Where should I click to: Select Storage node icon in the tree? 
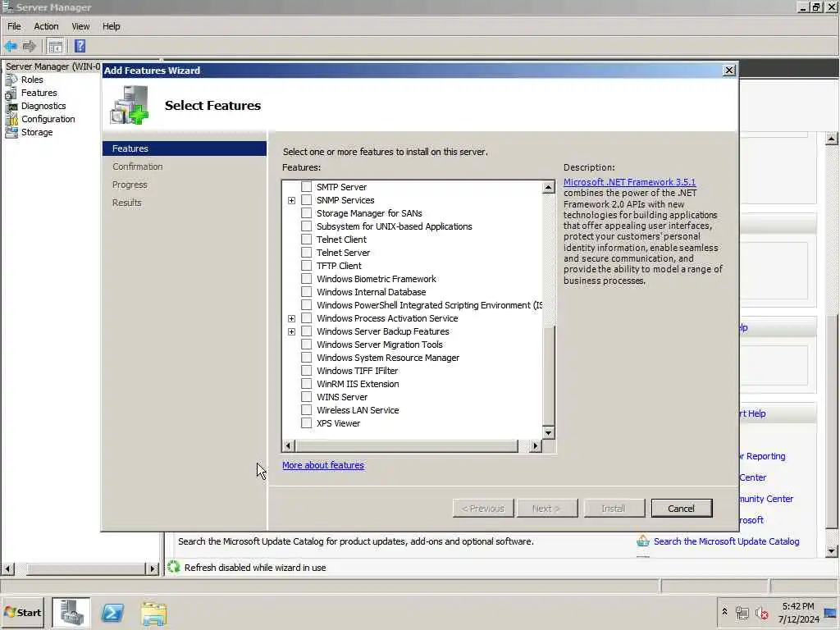(11, 132)
